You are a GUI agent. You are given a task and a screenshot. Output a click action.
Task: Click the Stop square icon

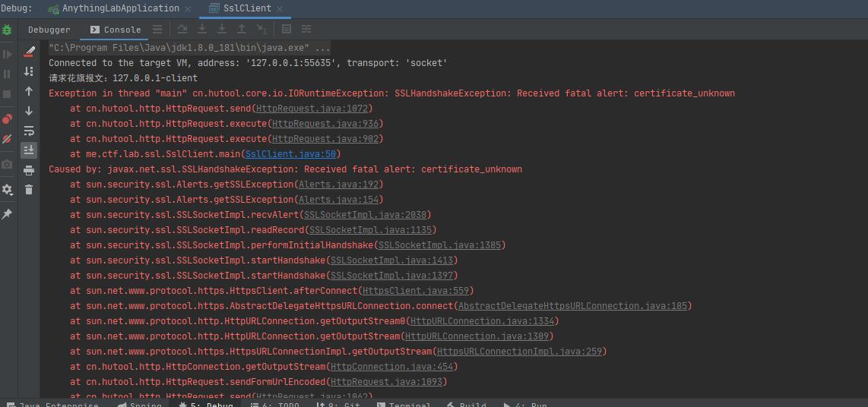[7, 94]
